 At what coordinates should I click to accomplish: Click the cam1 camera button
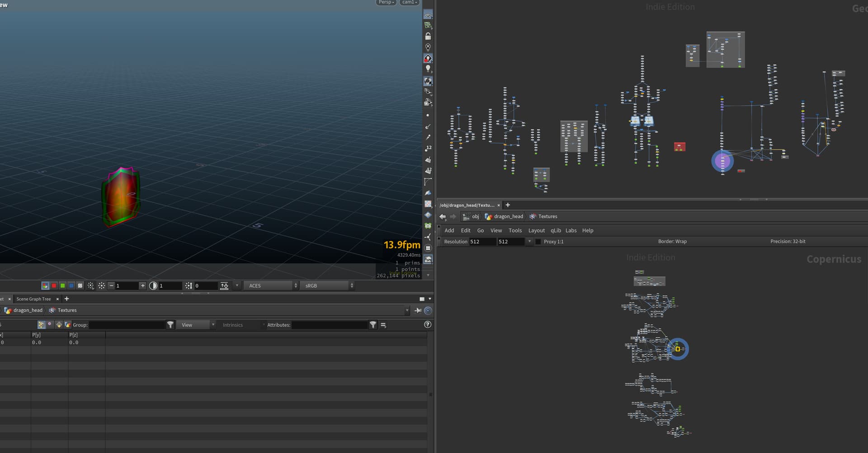(x=409, y=2)
